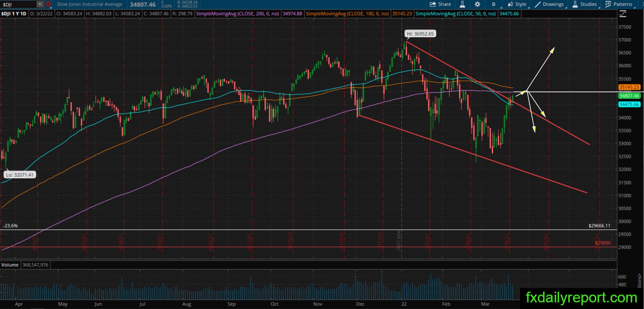Screen dimensions: 644x309
Task: Click the -23.6% level label
Action: (10, 226)
